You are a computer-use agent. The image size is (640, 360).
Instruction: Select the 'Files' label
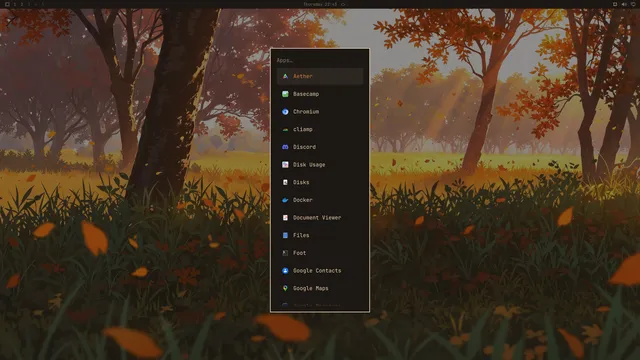pyautogui.click(x=301, y=236)
